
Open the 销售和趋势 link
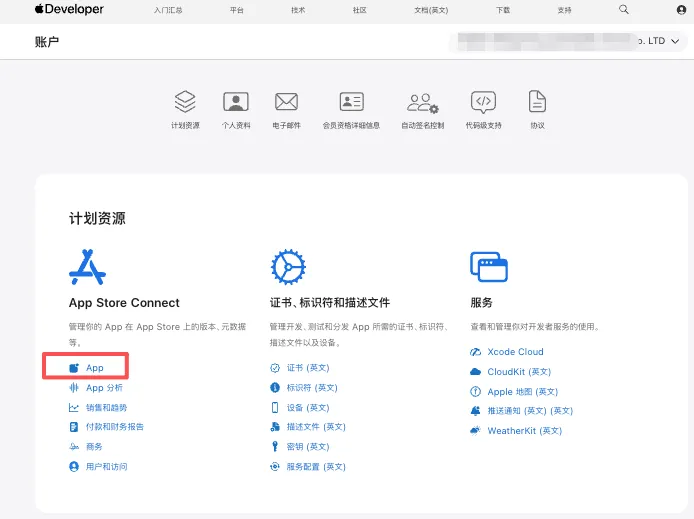[x=106, y=408]
